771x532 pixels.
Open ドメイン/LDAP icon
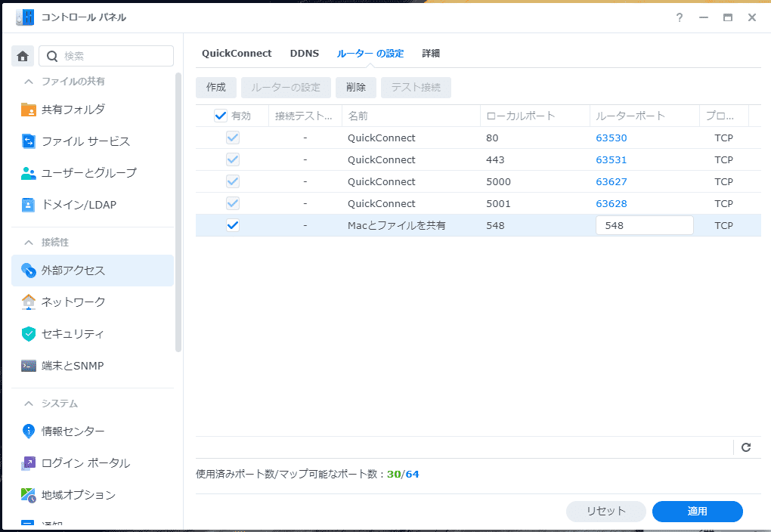(29, 205)
